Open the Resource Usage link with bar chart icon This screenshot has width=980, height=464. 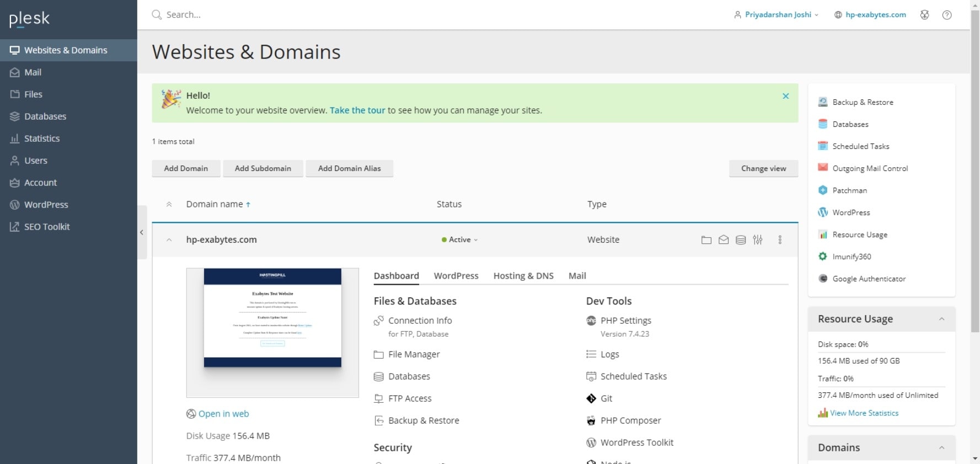853,234
